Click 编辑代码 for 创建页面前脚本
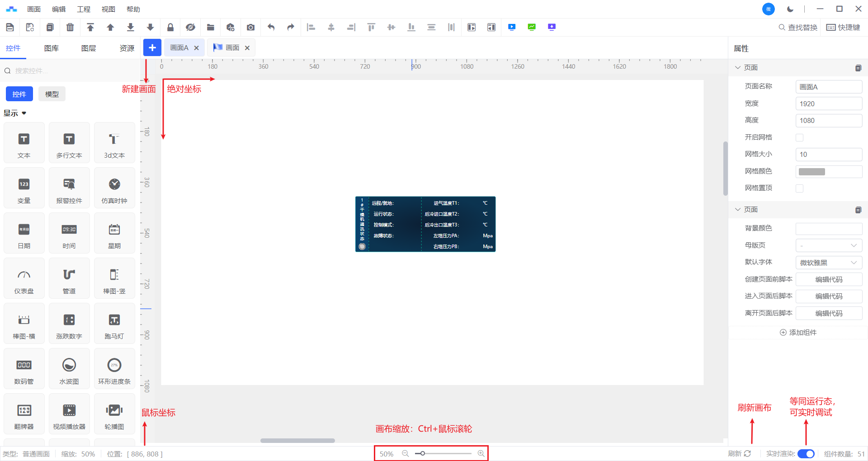 click(x=829, y=280)
